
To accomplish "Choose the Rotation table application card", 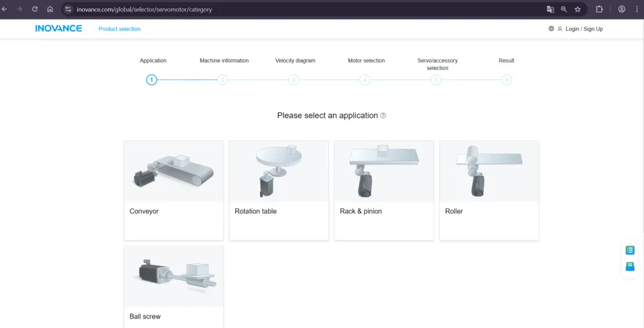I will pyautogui.click(x=279, y=189).
